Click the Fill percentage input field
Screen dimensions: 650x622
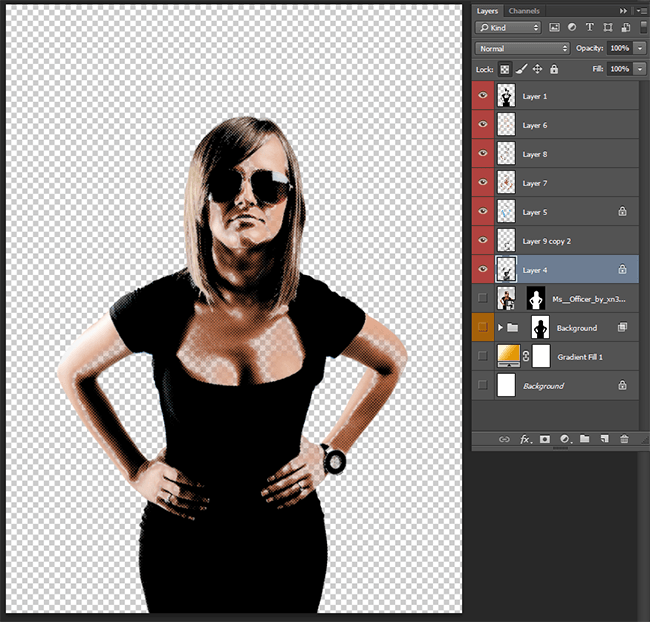619,69
